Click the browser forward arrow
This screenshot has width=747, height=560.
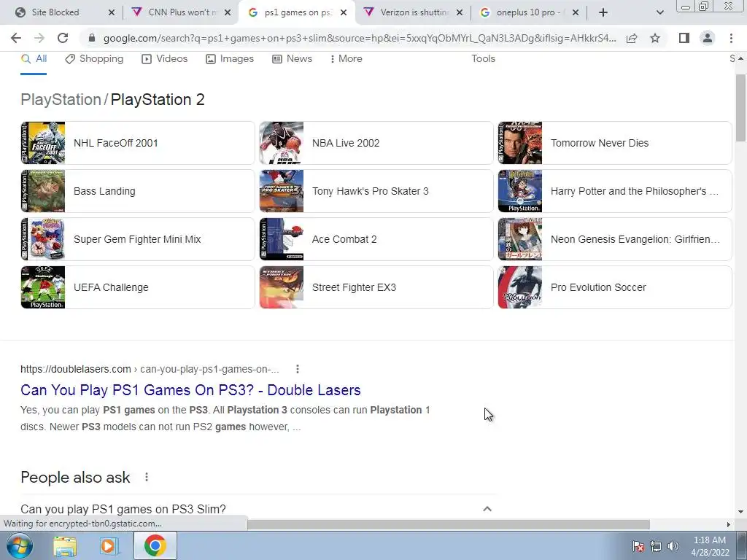(x=39, y=38)
